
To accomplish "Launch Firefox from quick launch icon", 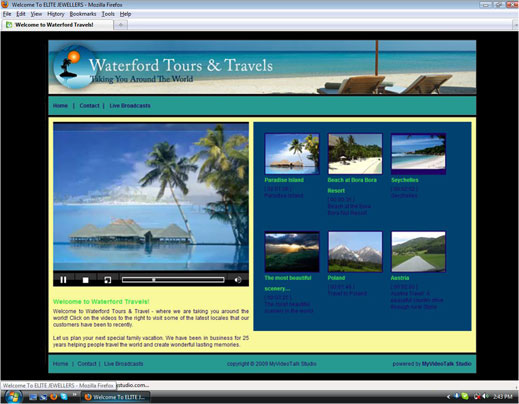I will (x=53, y=397).
